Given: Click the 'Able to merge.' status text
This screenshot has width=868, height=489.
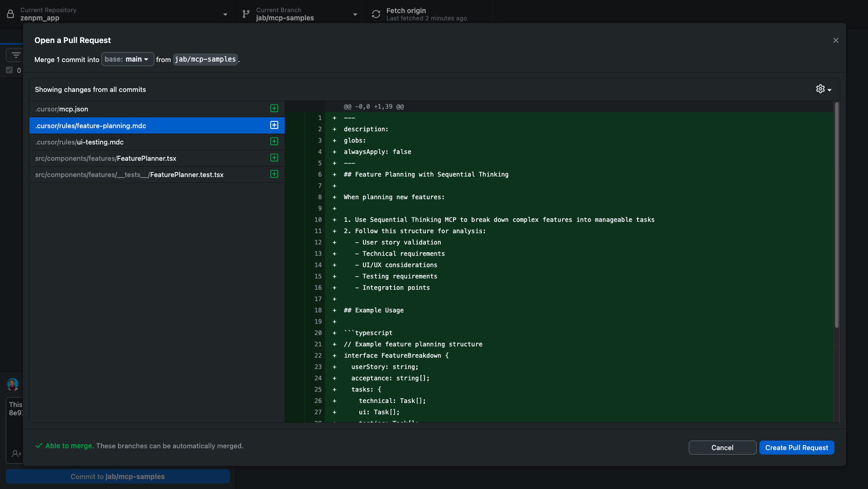Looking at the screenshot, I should click(x=69, y=446).
